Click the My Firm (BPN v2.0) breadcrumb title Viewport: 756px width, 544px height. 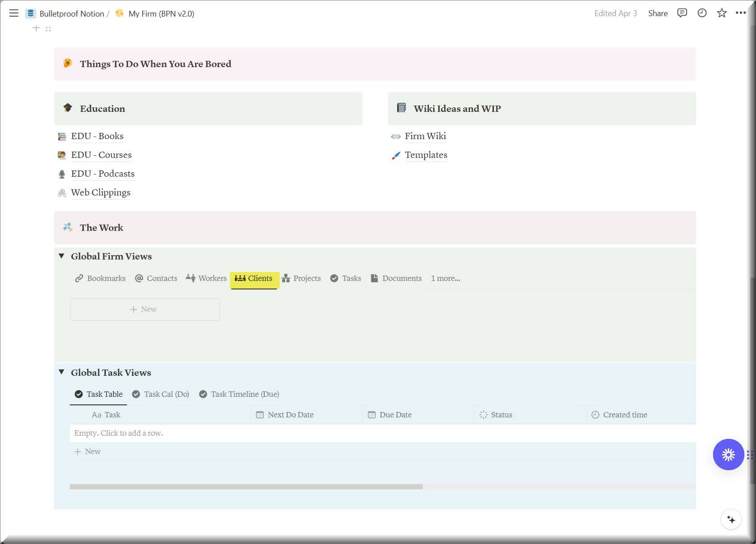(161, 14)
